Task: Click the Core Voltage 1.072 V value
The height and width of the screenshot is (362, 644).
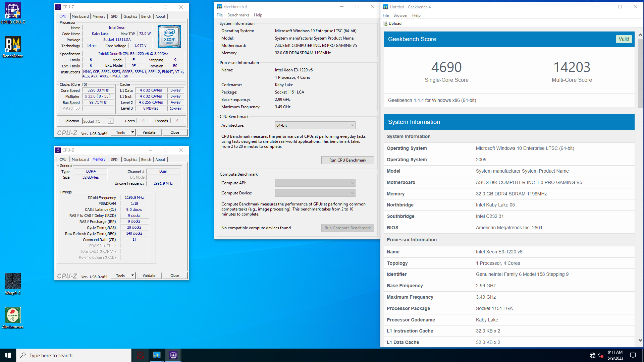Action: click(x=140, y=46)
